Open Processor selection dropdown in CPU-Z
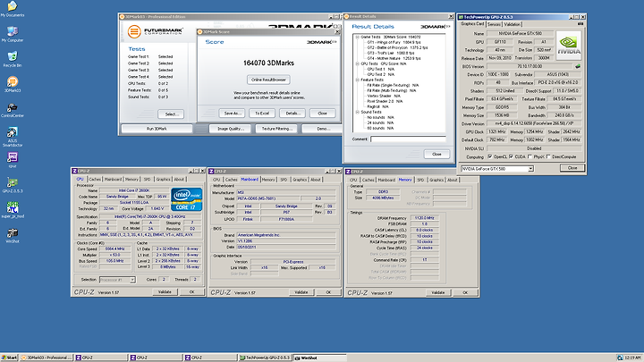The width and height of the screenshot is (644, 362). click(132, 280)
